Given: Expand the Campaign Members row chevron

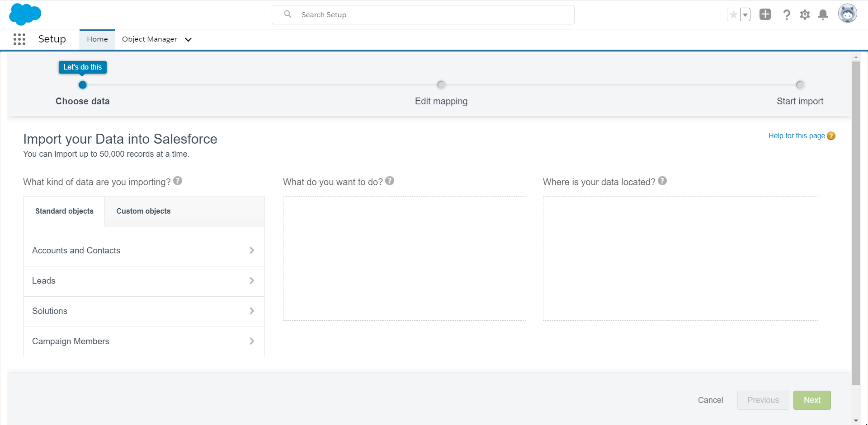Looking at the screenshot, I should click(x=252, y=341).
